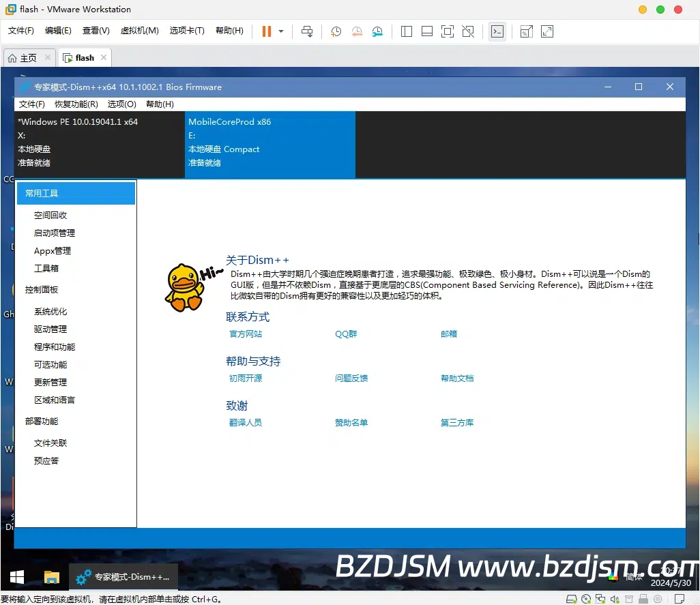The width and height of the screenshot is (700, 605).
Task: Click the VMware hard disk status icon
Action: [572, 599]
